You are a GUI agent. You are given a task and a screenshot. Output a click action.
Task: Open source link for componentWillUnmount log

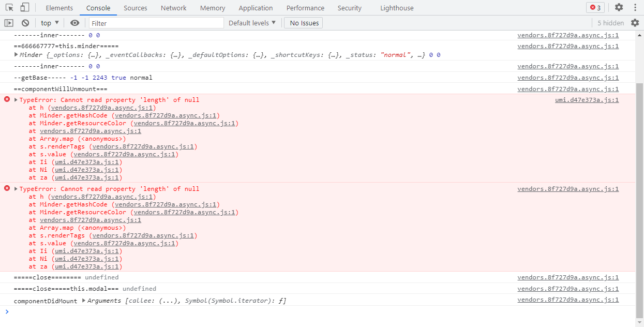point(568,89)
